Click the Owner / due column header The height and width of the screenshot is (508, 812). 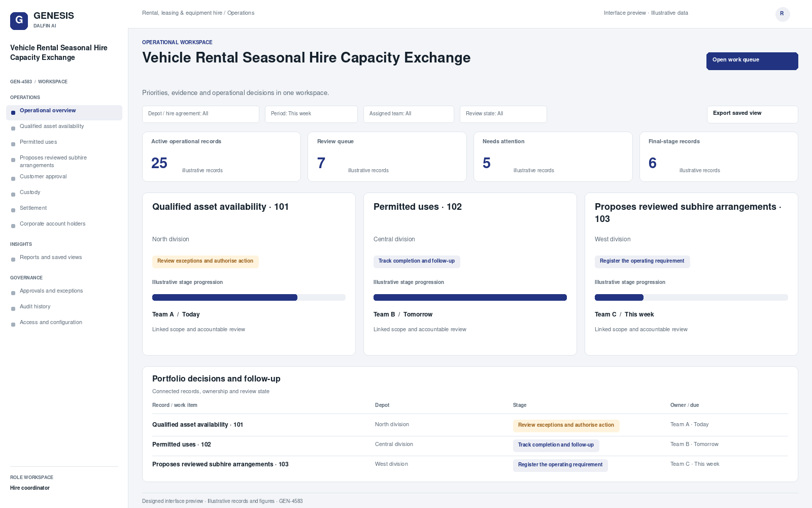click(685, 405)
